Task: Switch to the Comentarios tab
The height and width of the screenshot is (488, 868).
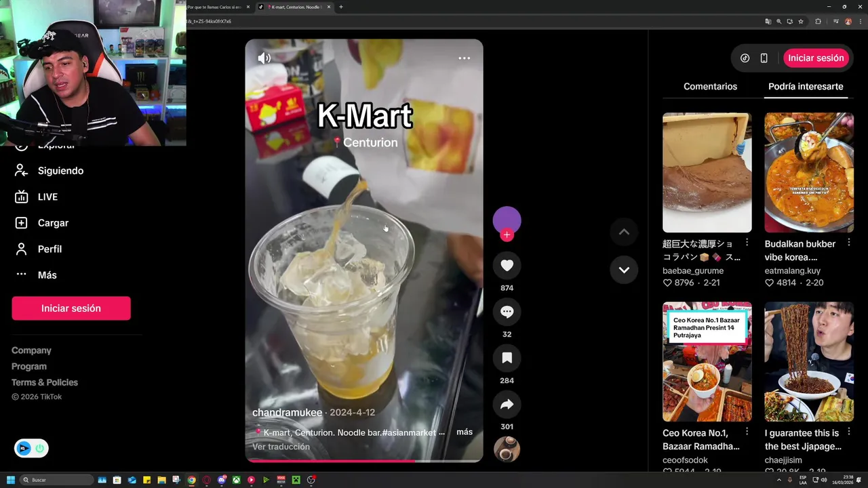Action: (x=710, y=86)
